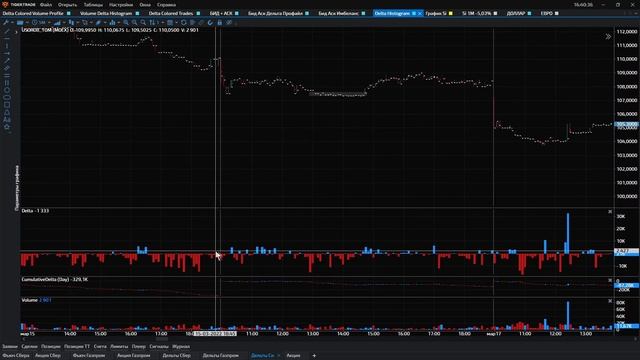Click the vertical arrows scale icon
The width and height of the screenshot is (640, 360).
(152, 22)
